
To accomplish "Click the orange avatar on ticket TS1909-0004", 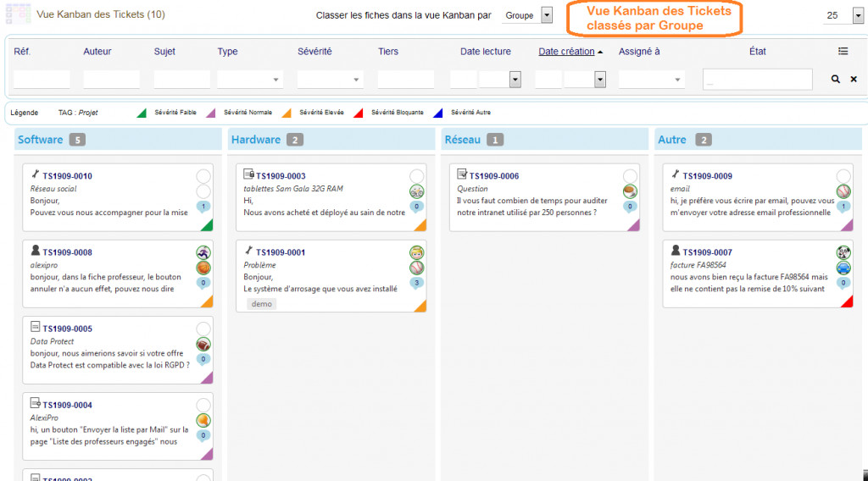I will (203, 421).
